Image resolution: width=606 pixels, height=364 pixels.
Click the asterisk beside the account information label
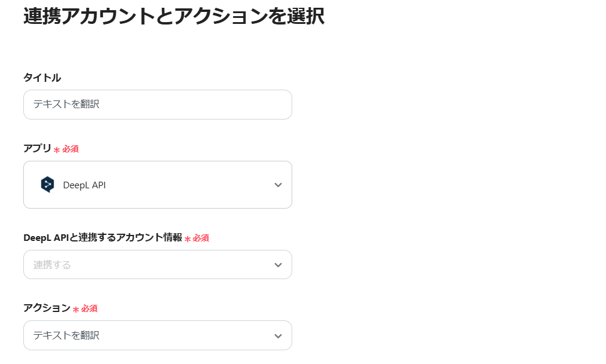pyautogui.click(x=188, y=239)
